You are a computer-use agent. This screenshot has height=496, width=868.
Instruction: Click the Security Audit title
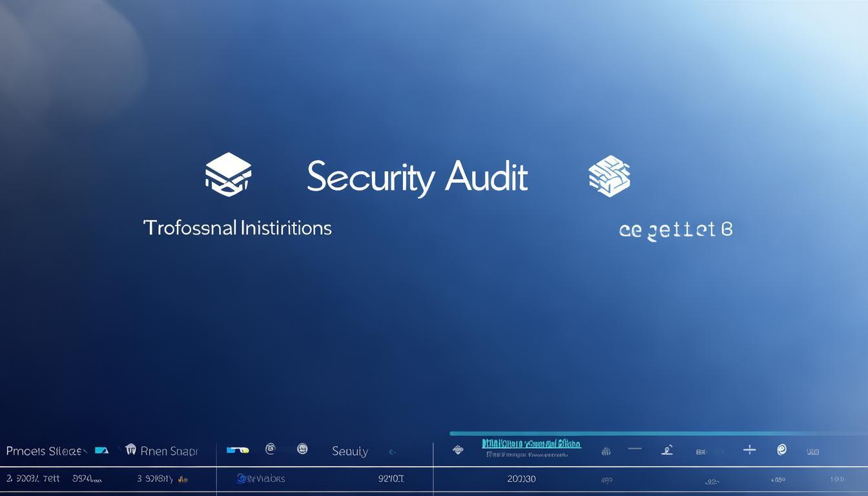417,177
